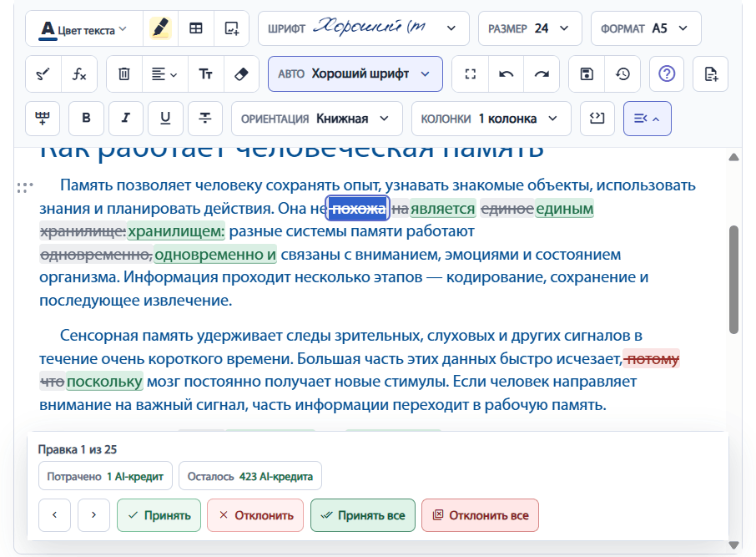This screenshot has width=756, height=557.
Task: Click the fullscreen expand icon
Action: coord(470,74)
